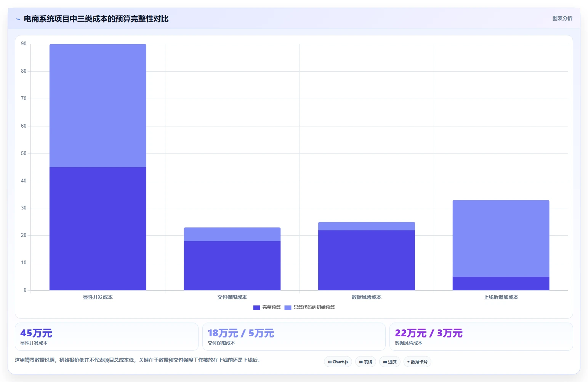Click the 交付保障成本 x-axis label
This screenshot has height=382, width=588.
[x=232, y=297]
